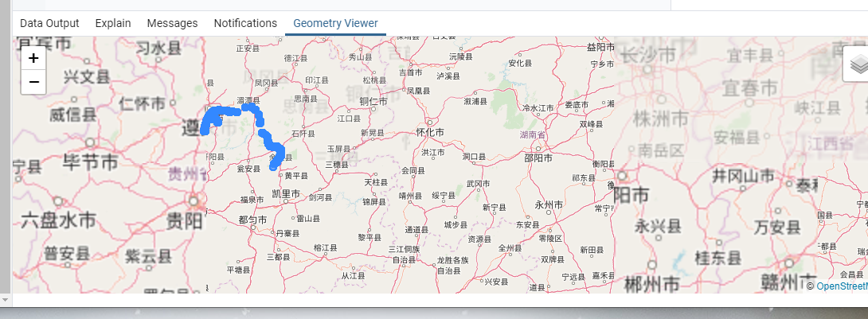Image resolution: width=868 pixels, height=319 pixels.
Task: Click the 凯里市 map label
Action: coord(286,193)
